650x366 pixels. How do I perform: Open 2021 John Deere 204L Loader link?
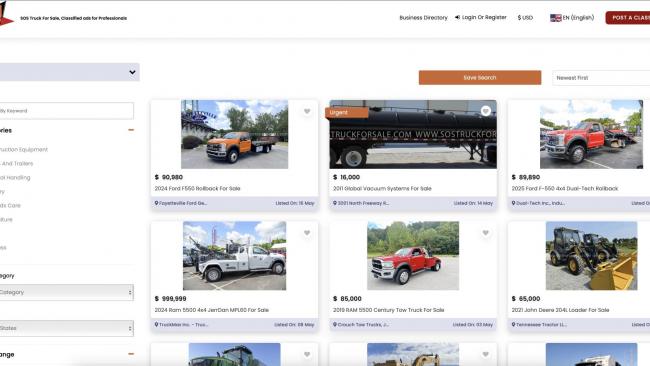(x=560, y=310)
